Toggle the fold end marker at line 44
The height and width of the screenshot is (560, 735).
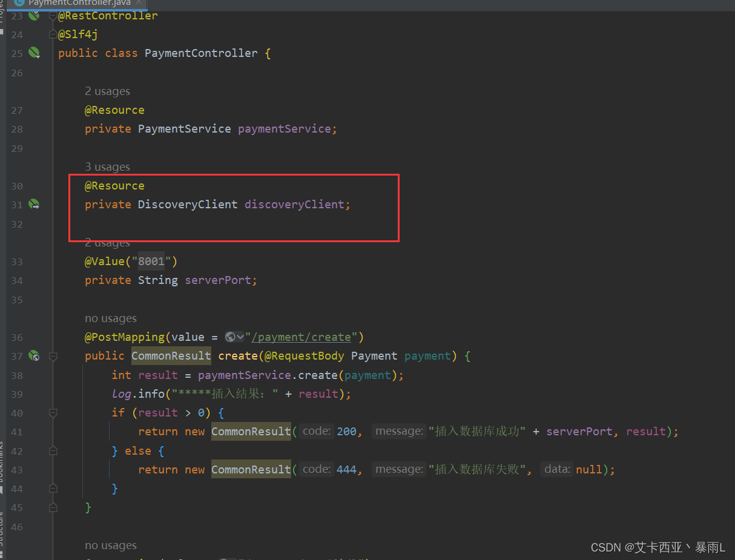(53, 489)
